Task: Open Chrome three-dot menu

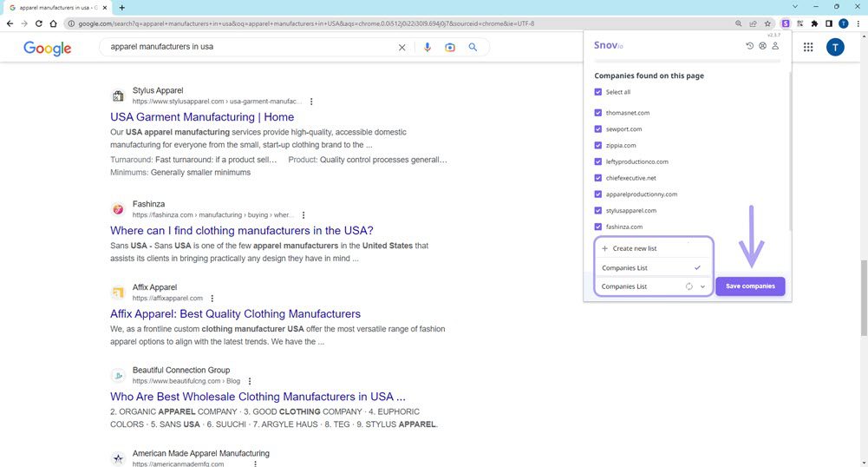Action: pos(858,23)
